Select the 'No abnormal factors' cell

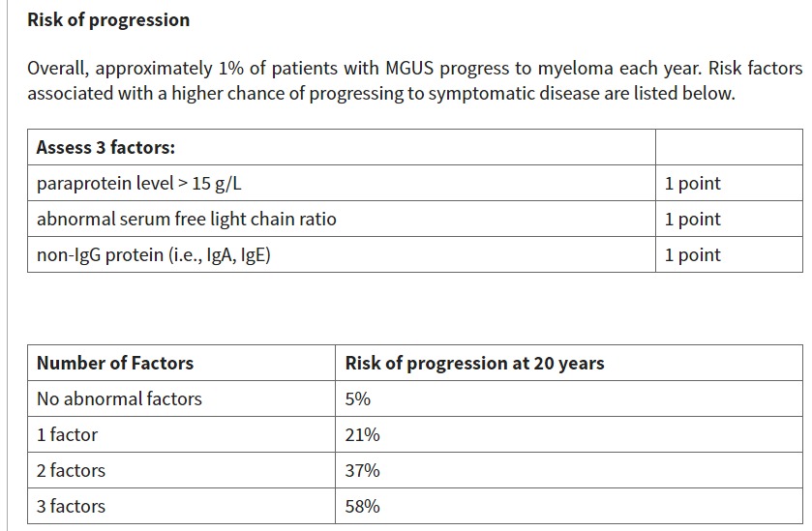[119, 398]
